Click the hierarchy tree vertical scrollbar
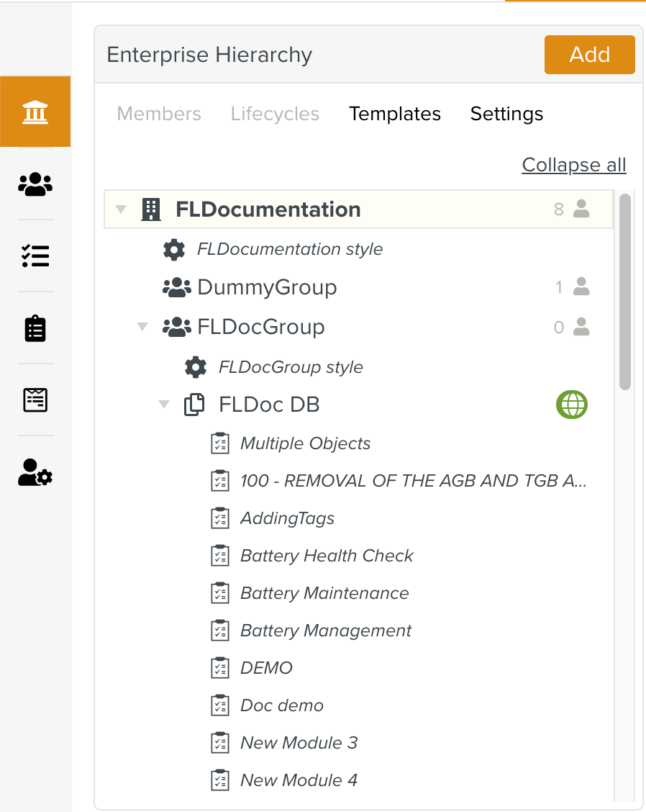Image resolution: width=646 pixels, height=812 pixels. (624, 292)
